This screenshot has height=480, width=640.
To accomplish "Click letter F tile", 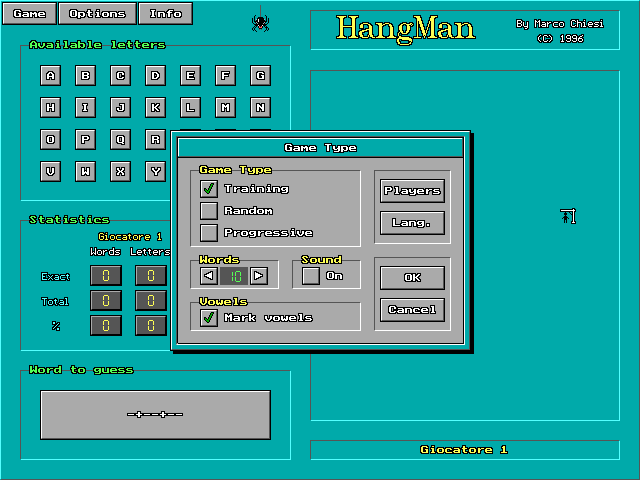I will (x=225, y=76).
